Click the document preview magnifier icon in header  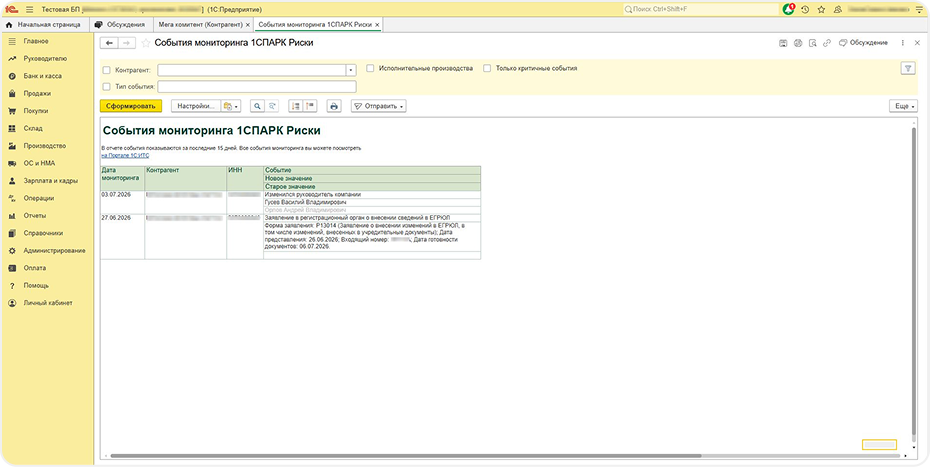click(x=813, y=43)
